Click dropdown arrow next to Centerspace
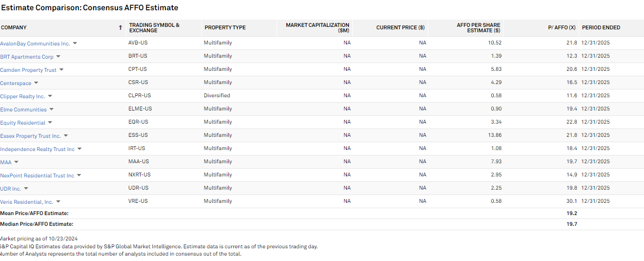The height and width of the screenshot is (261, 644). coord(36,83)
